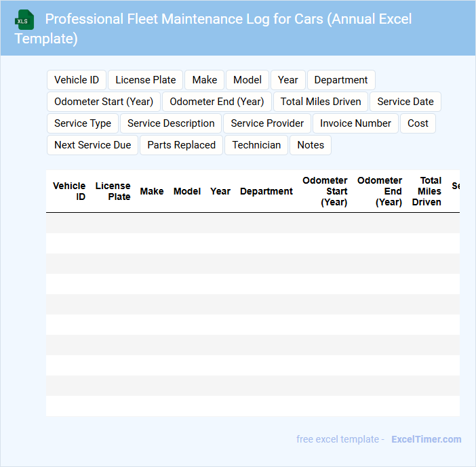Select the Cost tag

point(418,123)
